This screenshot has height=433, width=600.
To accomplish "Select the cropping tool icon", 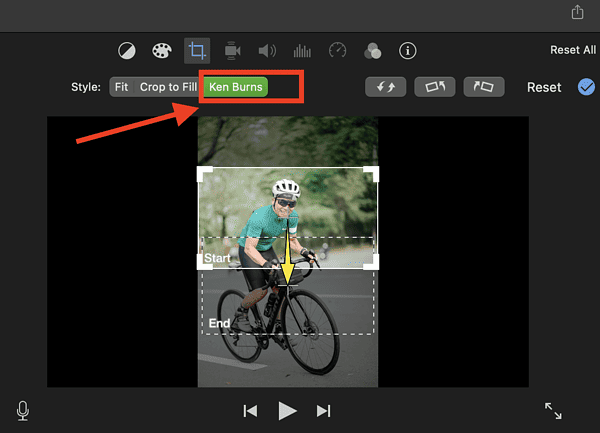I will pos(197,50).
